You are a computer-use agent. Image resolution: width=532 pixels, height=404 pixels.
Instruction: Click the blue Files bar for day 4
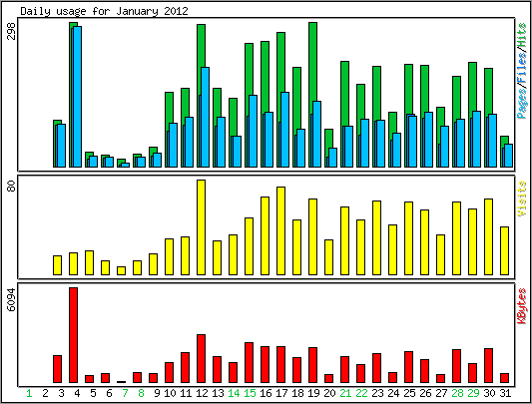pos(78,97)
